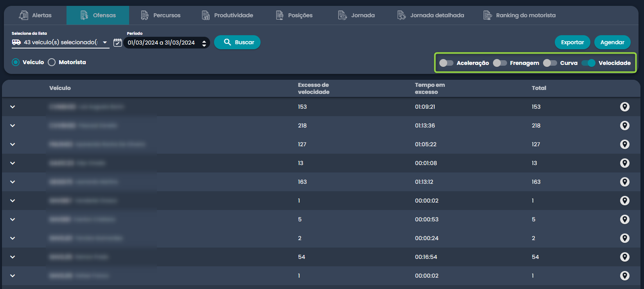
Task: Click the map pin for the row with 153 excesses
Action: point(624,107)
